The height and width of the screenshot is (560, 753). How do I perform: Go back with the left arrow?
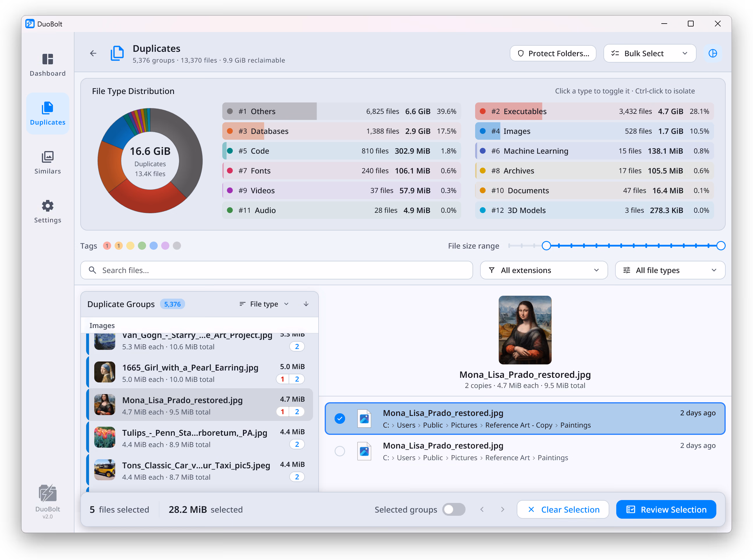(93, 53)
